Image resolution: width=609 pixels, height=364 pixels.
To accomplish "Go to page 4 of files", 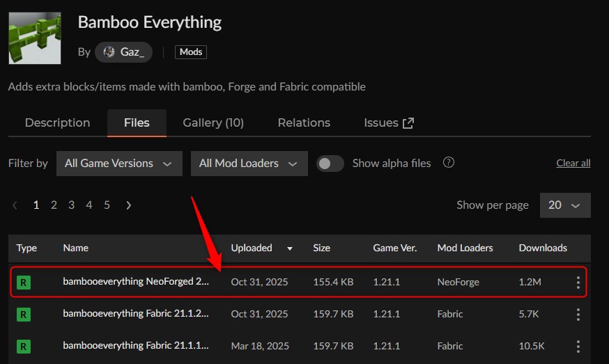I will [89, 205].
